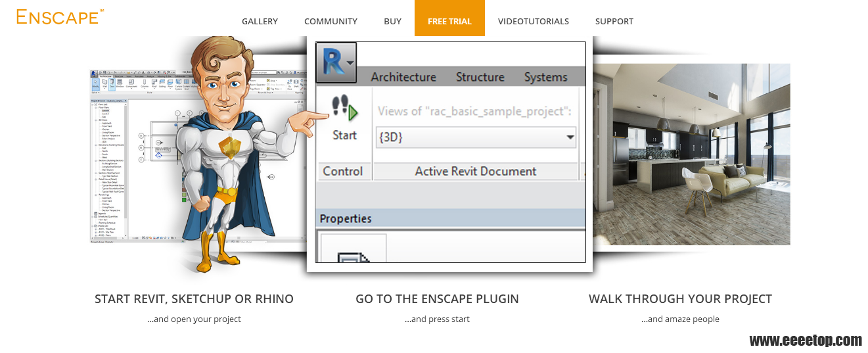Click the '...and open your project' text

point(194,319)
